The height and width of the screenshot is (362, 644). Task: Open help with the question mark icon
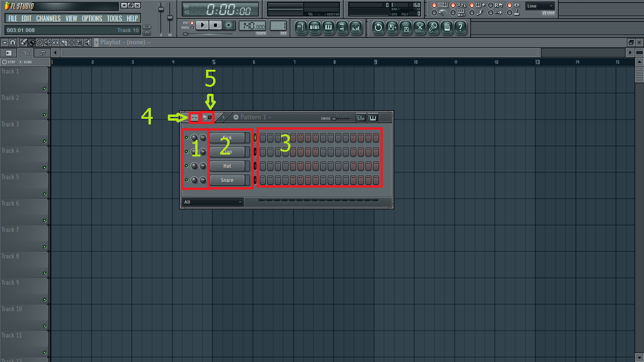(x=461, y=28)
